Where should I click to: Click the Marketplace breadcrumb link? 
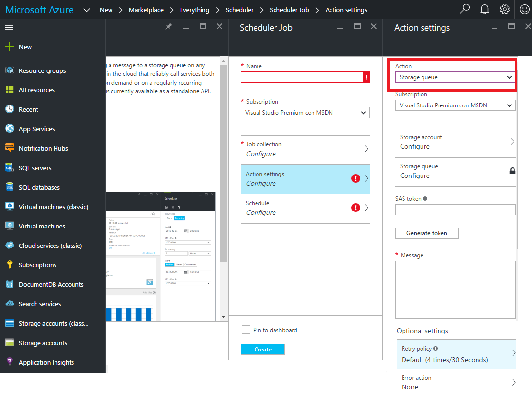point(147,10)
